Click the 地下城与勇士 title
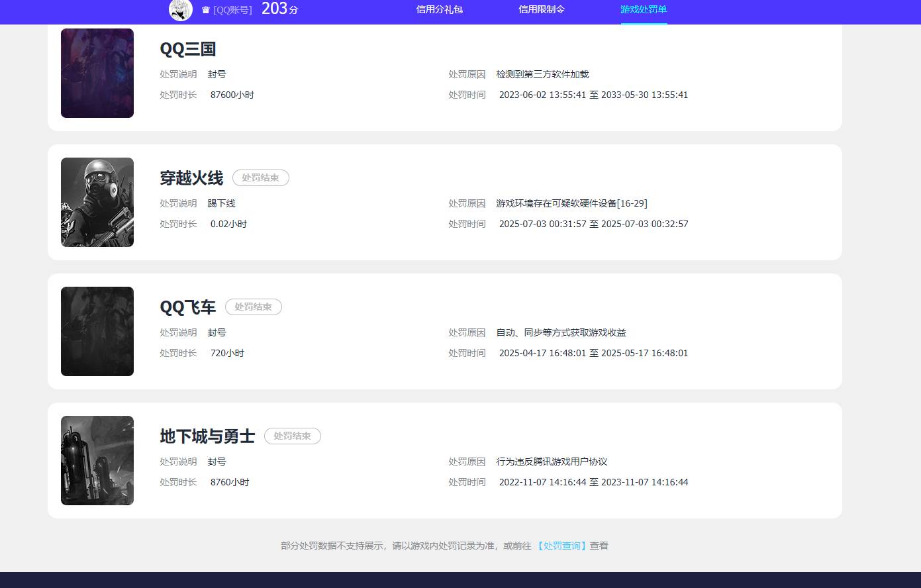The height and width of the screenshot is (588, 921). 207,436
